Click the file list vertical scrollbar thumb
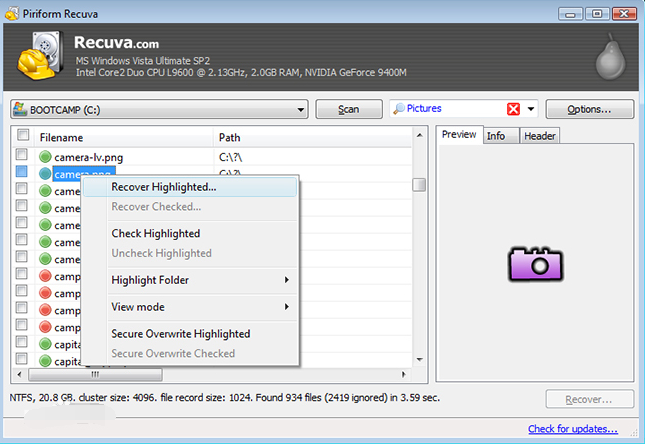 (419, 185)
